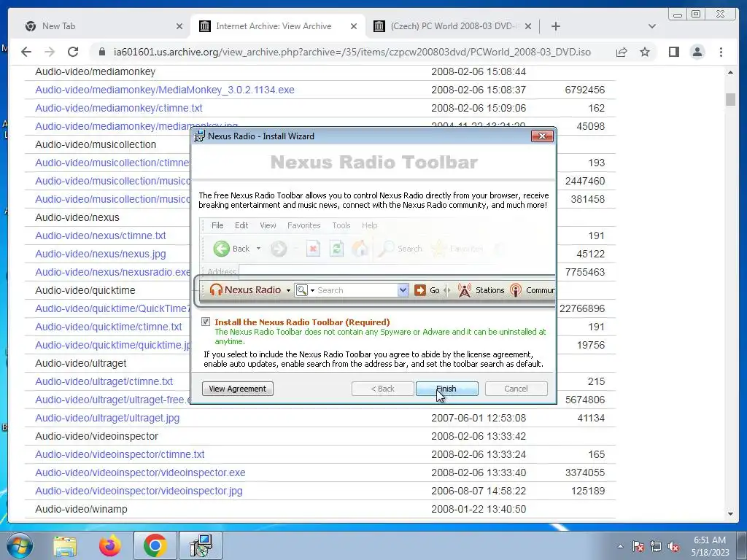747x560 pixels.
Task: Open Audio-video/ultraget/ctimne.txt link
Action: [104, 381]
